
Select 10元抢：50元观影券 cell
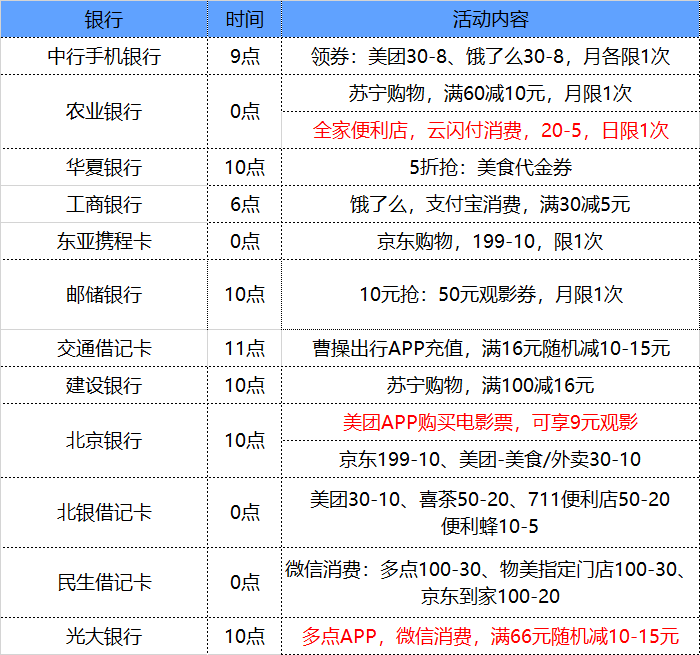(490, 295)
